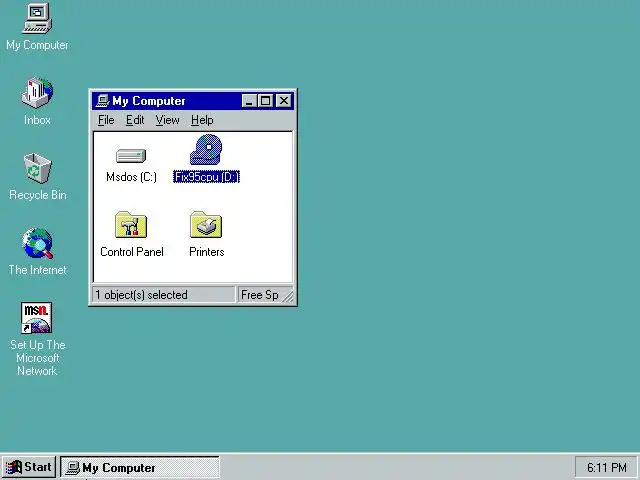Click the My Computer title bar system icon
Image resolution: width=640 pixels, height=480 pixels.
point(102,101)
